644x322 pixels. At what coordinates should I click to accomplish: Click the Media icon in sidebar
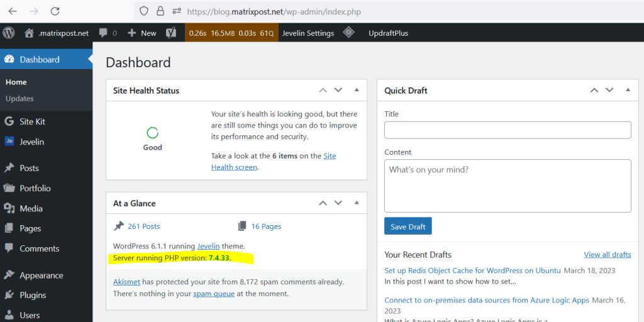(9, 208)
